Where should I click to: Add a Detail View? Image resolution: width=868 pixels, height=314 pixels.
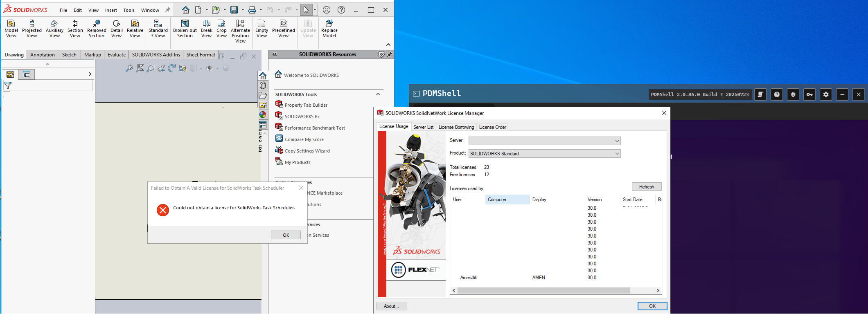pyautogui.click(x=117, y=29)
